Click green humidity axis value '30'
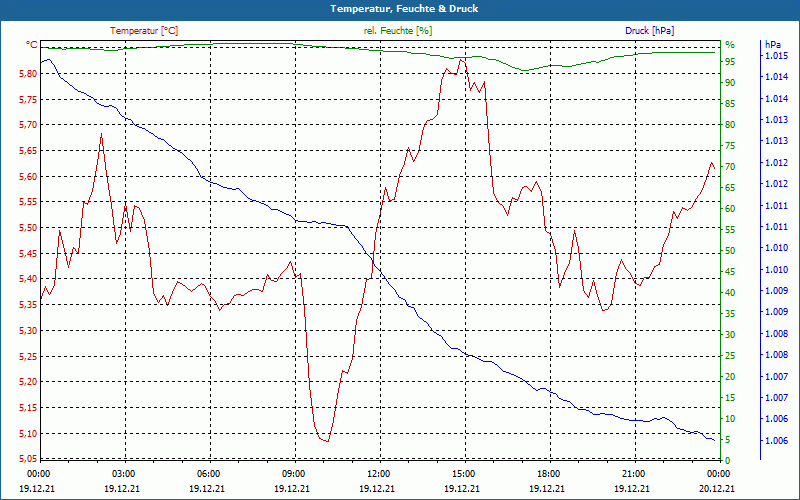Image resolution: width=800 pixels, height=500 pixels. coord(730,335)
